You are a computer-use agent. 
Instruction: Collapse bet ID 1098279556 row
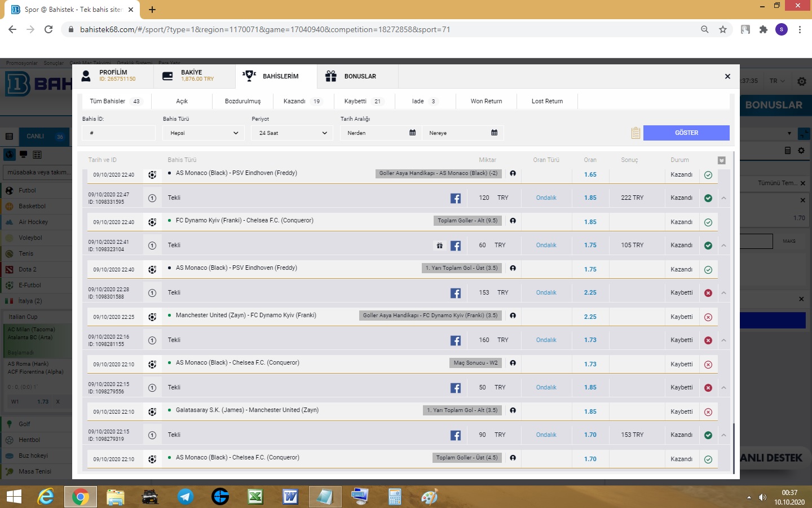coord(723,388)
